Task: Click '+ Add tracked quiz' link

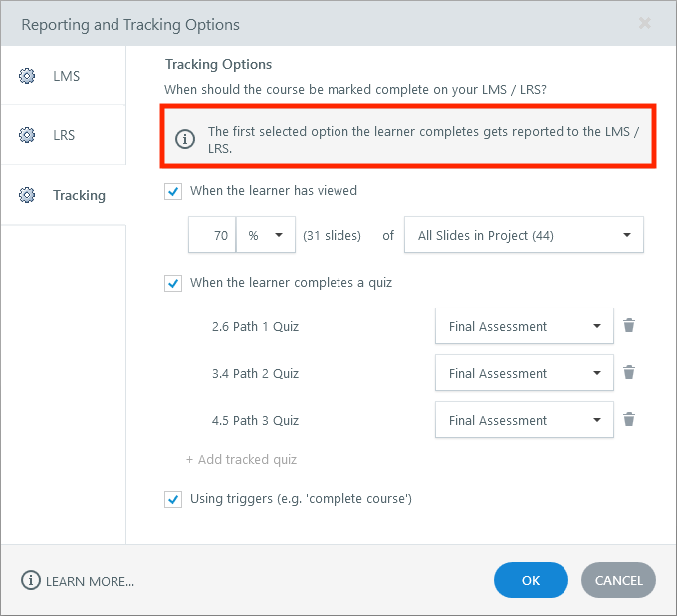Action: 241,460
